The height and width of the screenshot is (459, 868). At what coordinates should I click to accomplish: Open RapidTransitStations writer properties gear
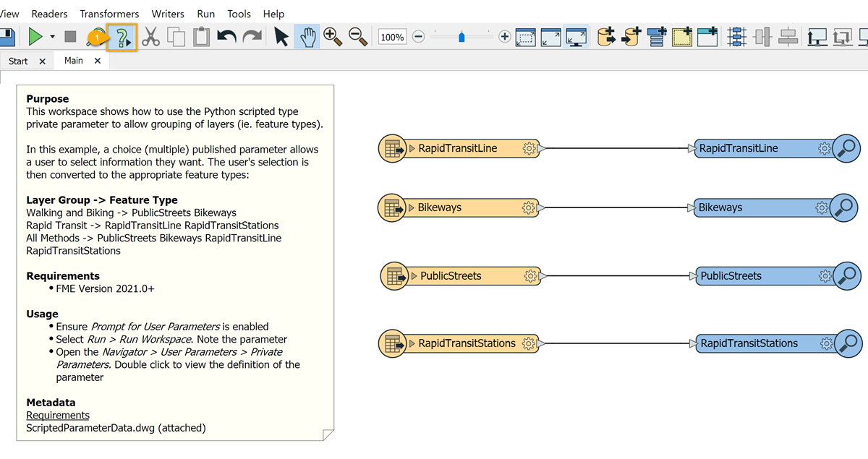(826, 344)
